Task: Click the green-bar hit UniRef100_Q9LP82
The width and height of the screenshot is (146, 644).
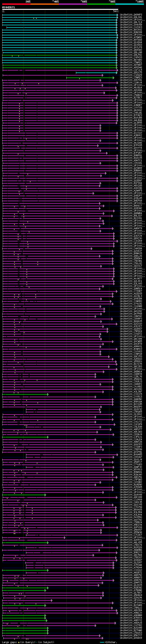Action: (131, 55)
